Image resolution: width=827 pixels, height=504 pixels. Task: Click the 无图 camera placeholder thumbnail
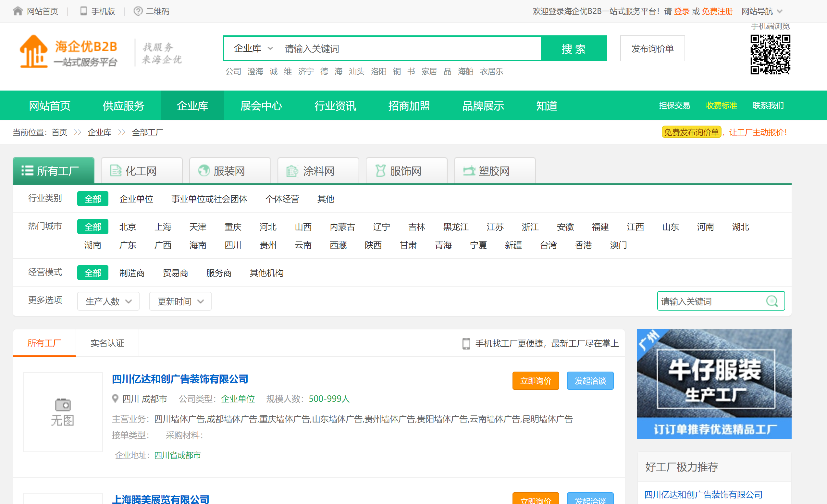(63, 412)
